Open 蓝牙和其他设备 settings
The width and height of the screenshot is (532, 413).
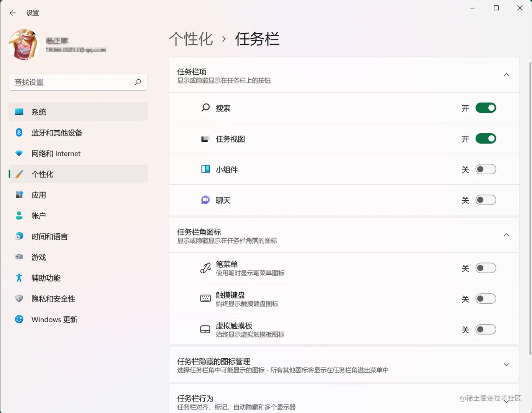point(78,133)
